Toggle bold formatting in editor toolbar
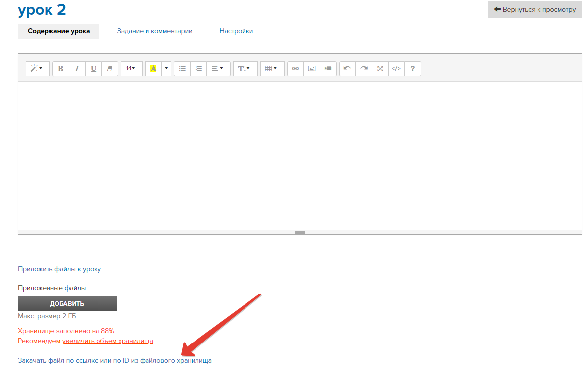Screen dimensions: 587x392 [x=61, y=69]
